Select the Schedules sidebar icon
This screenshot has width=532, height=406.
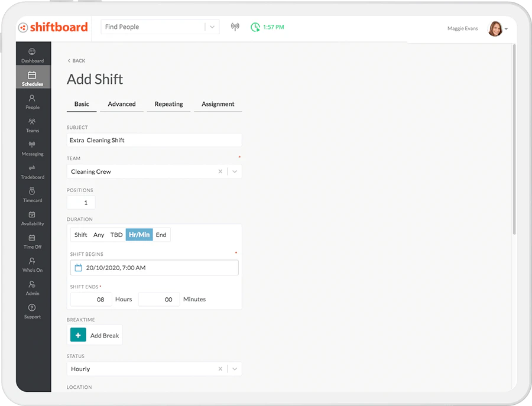(x=32, y=78)
